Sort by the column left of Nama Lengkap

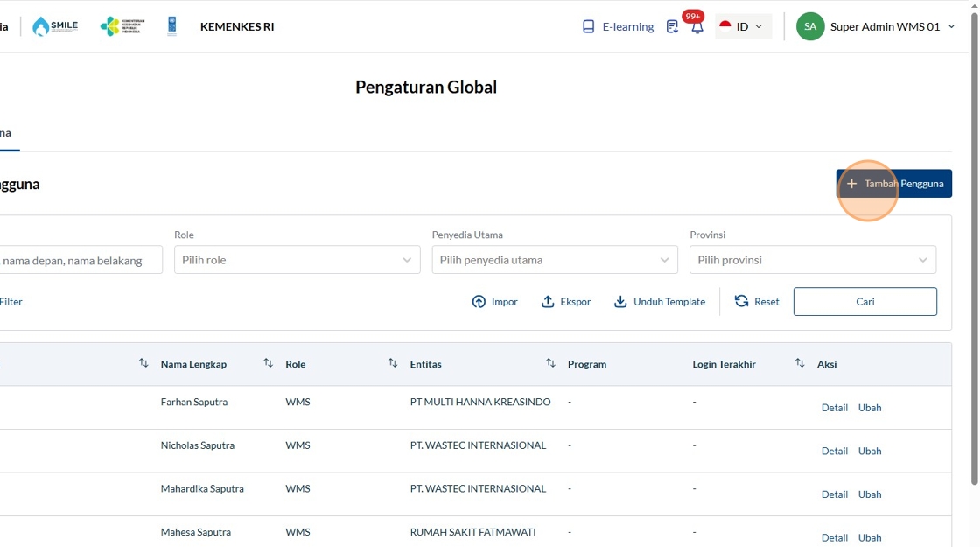(143, 363)
